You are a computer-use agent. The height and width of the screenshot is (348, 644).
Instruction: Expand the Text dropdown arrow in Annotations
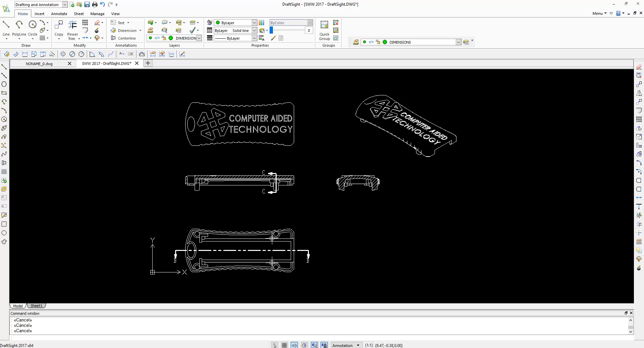pos(128,23)
